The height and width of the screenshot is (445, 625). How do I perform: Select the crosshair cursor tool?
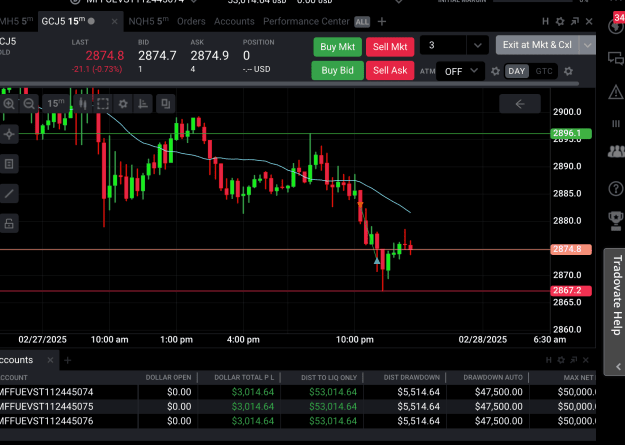click(9, 134)
